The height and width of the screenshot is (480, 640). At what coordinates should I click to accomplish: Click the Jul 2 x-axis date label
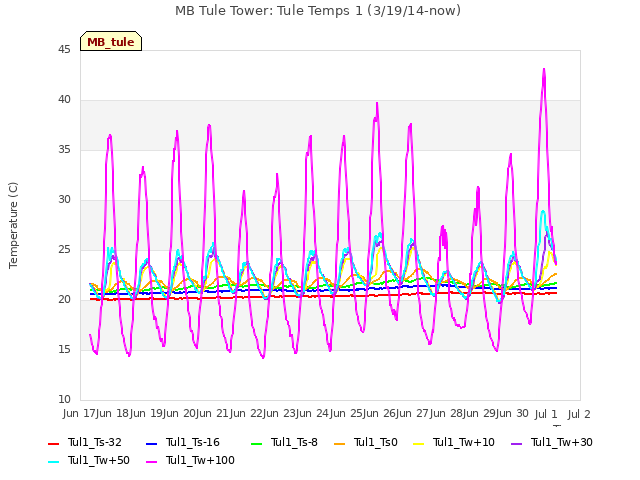click(579, 414)
